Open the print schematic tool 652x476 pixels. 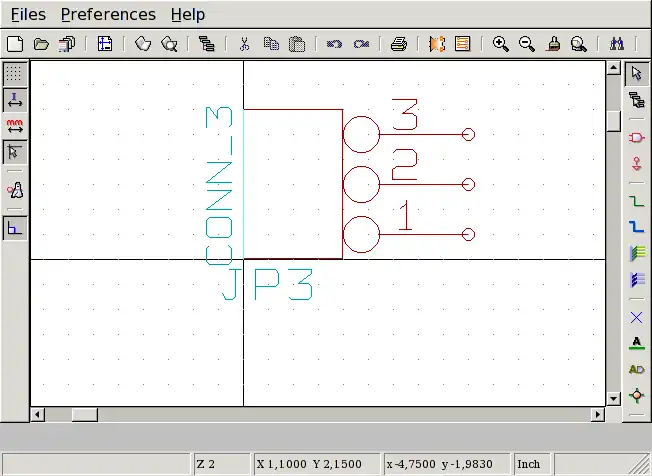(399, 44)
